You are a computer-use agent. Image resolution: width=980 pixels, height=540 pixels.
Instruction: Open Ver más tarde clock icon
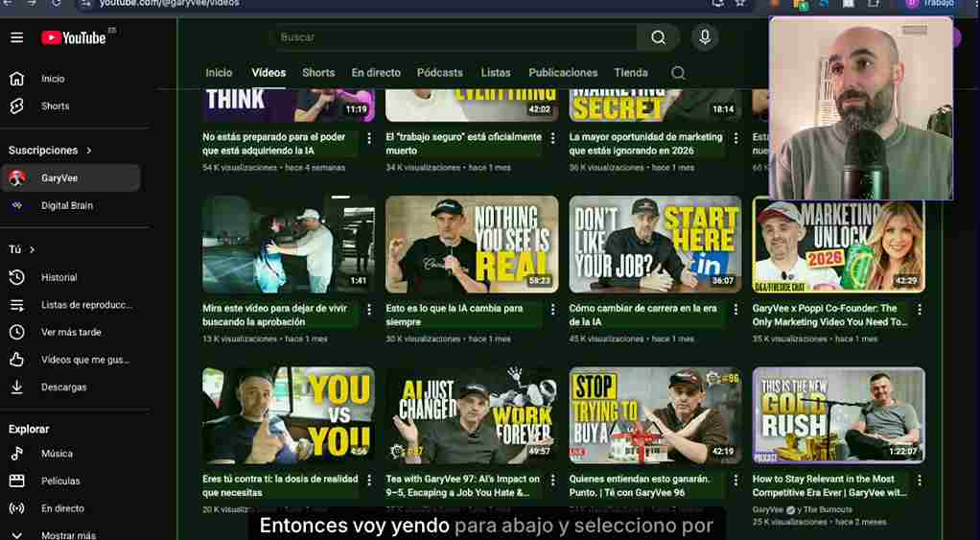pyautogui.click(x=17, y=332)
